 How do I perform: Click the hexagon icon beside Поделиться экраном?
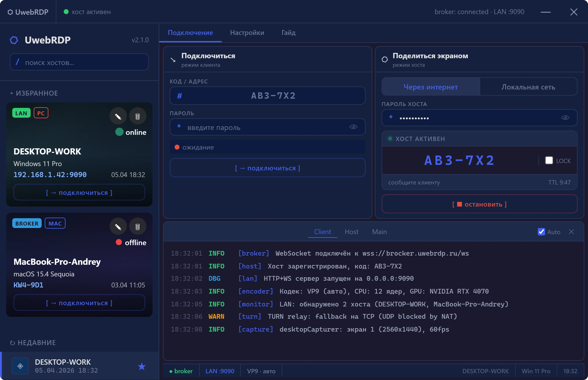click(385, 59)
